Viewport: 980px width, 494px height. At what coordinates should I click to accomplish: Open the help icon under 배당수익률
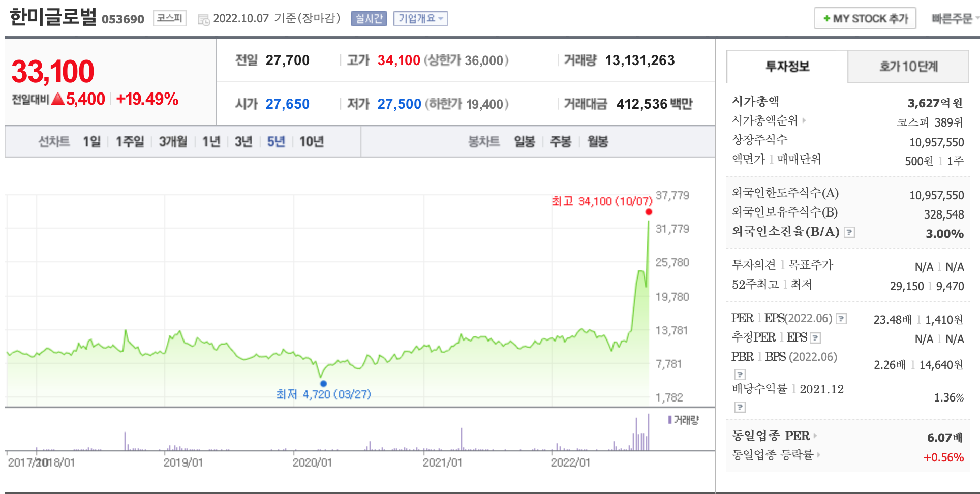[740, 407]
